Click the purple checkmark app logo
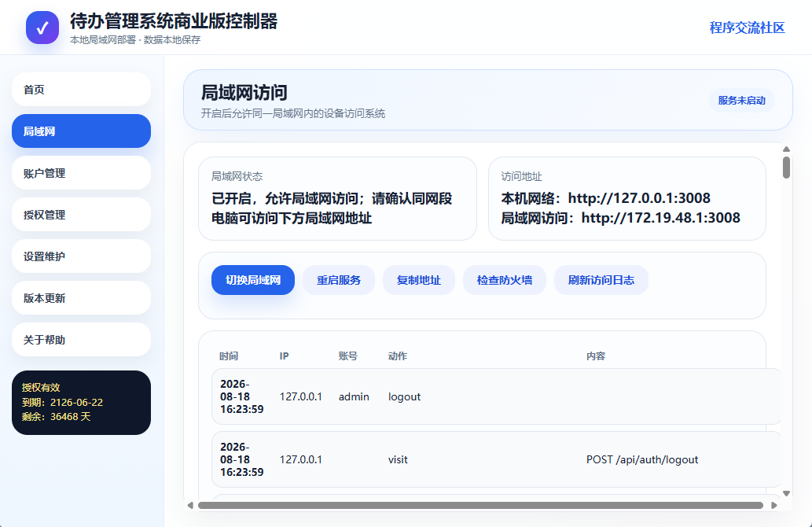This screenshot has width=812, height=527. 42,28
